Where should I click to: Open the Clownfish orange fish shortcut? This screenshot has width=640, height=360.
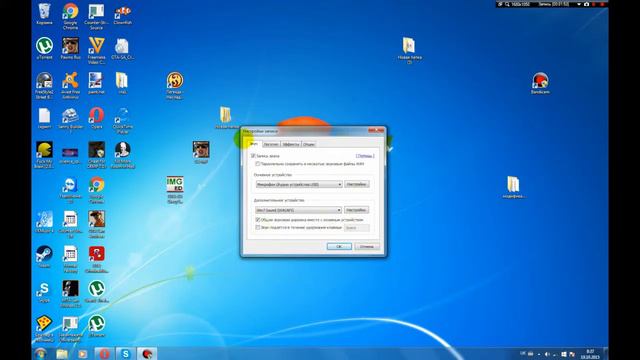coord(122,14)
